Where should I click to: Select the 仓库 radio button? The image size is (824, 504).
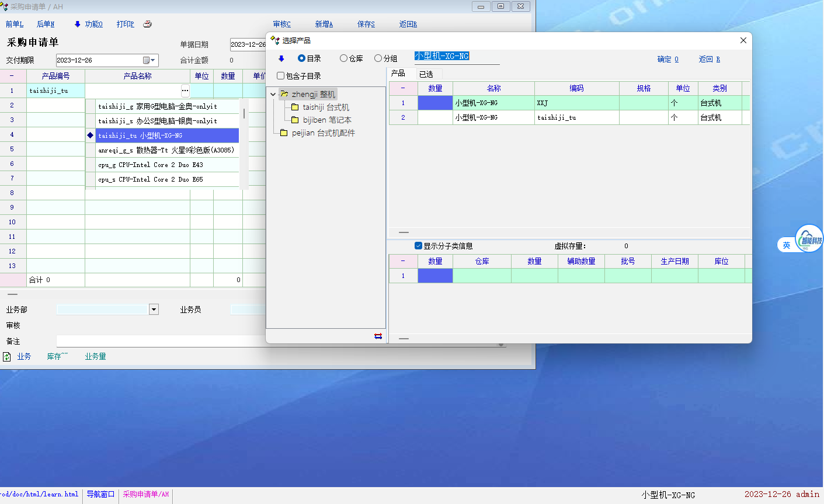[x=343, y=58]
